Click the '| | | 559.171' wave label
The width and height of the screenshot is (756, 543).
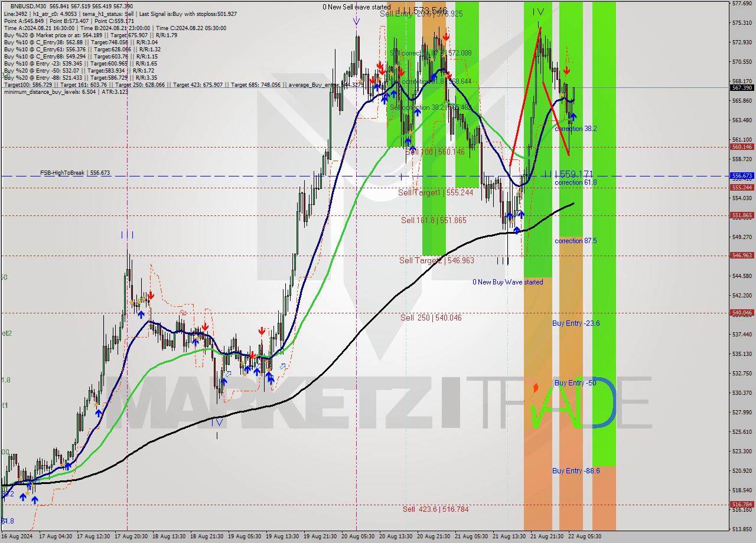click(568, 174)
